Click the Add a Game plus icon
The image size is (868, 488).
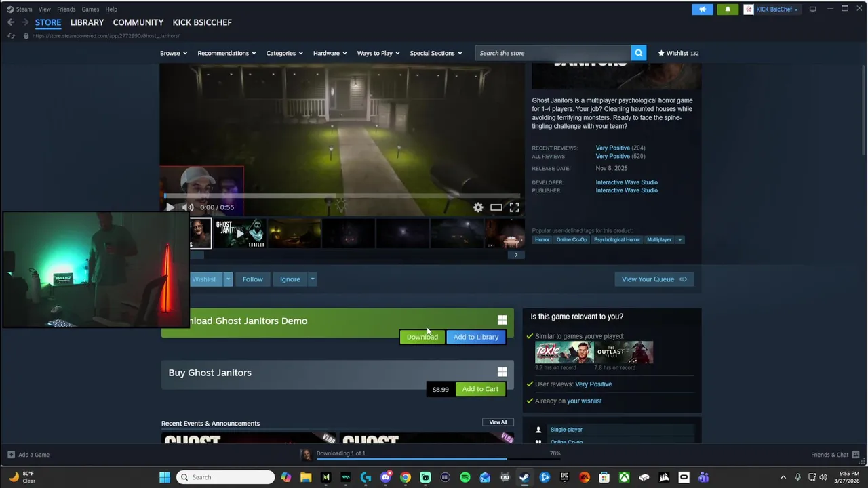[x=11, y=455]
